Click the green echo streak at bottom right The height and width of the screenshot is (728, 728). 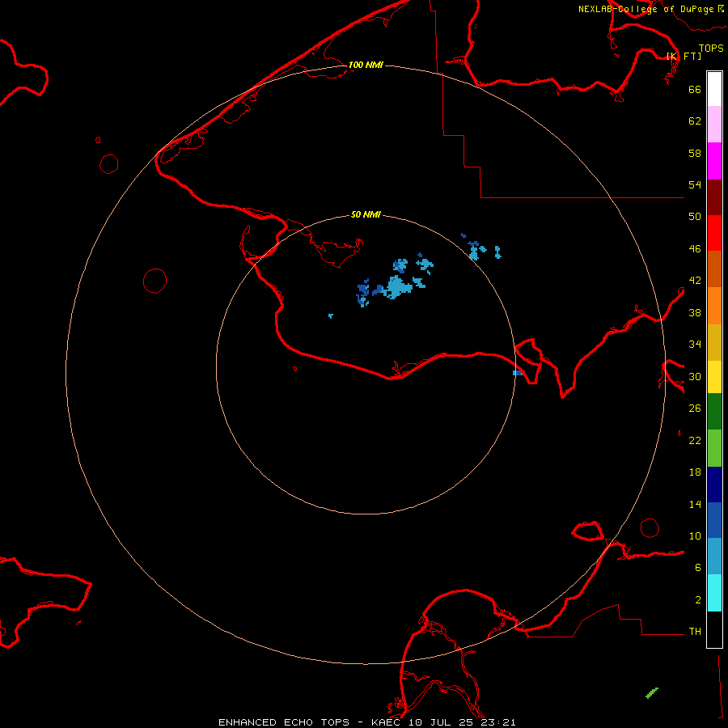coord(652,692)
